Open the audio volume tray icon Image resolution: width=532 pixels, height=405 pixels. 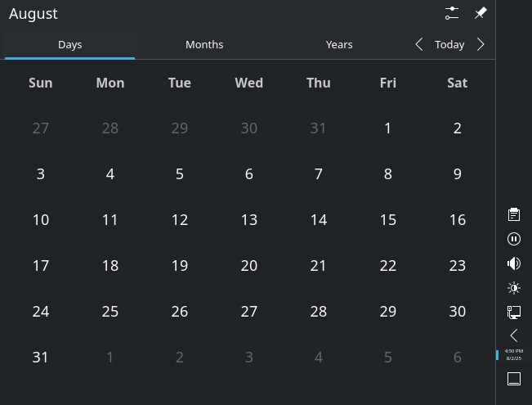click(514, 263)
